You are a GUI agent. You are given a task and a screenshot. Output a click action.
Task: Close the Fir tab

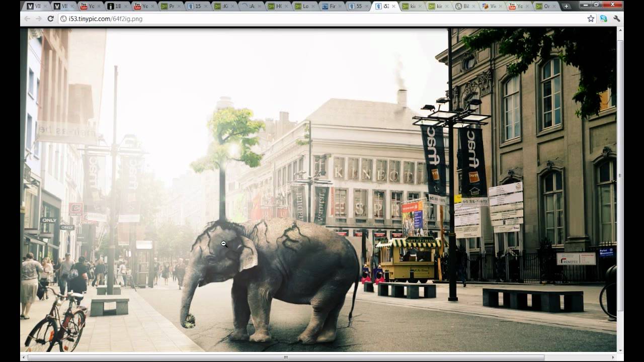(340, 6)
